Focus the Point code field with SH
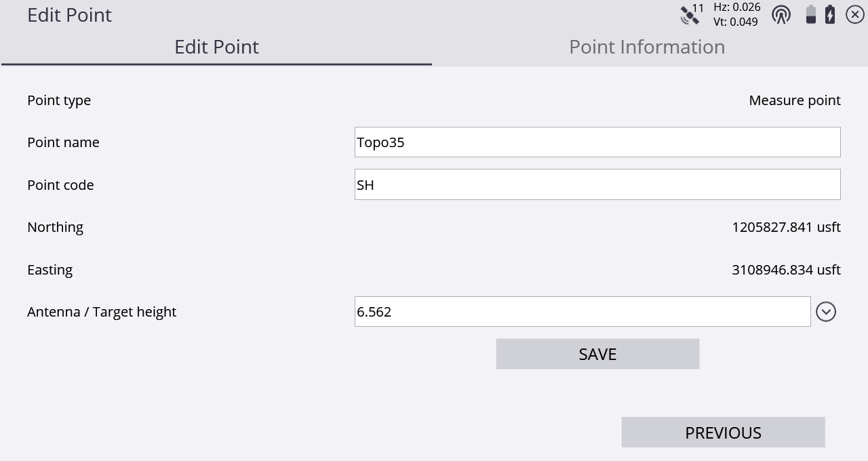This screenshot has height=461, width=868. pyautogui.click(x=597, y=184)
